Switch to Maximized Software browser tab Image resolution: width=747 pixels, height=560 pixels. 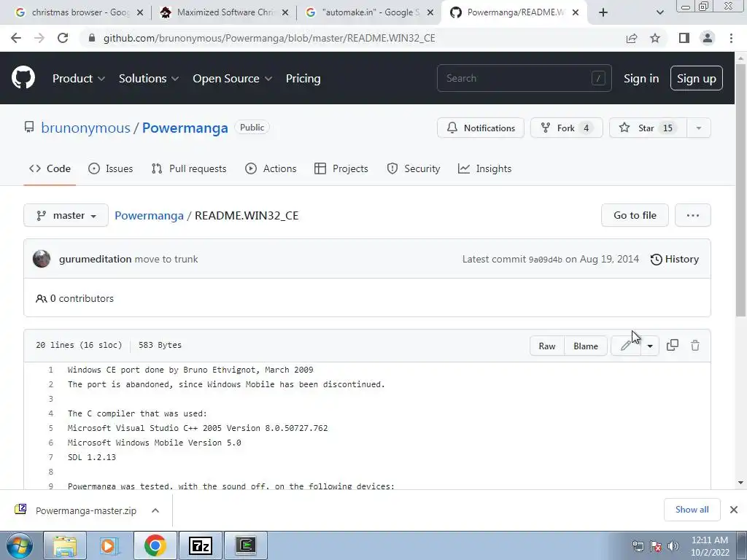point(224,13)
